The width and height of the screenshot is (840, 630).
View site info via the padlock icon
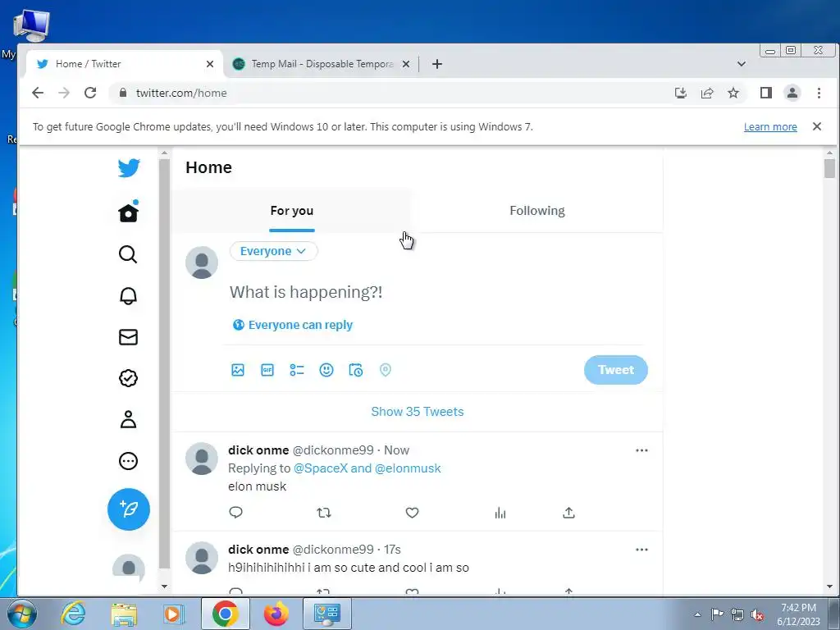[x=123, y=93]
